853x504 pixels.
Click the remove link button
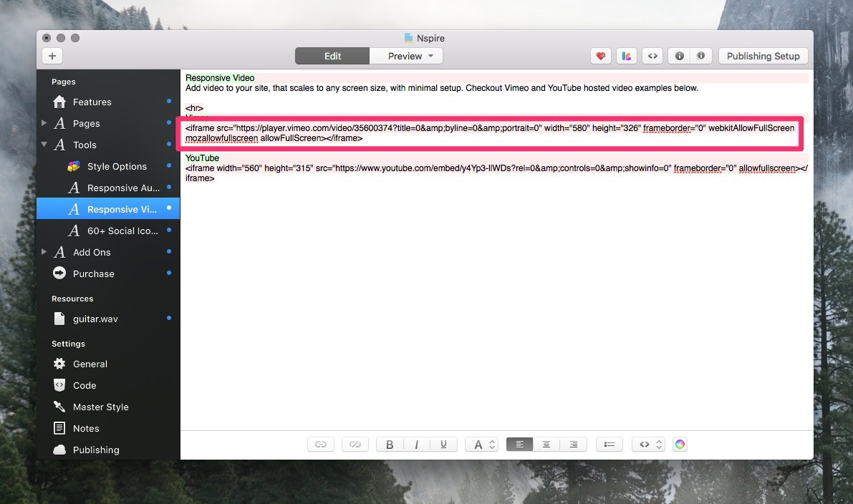tap(355, 445)
